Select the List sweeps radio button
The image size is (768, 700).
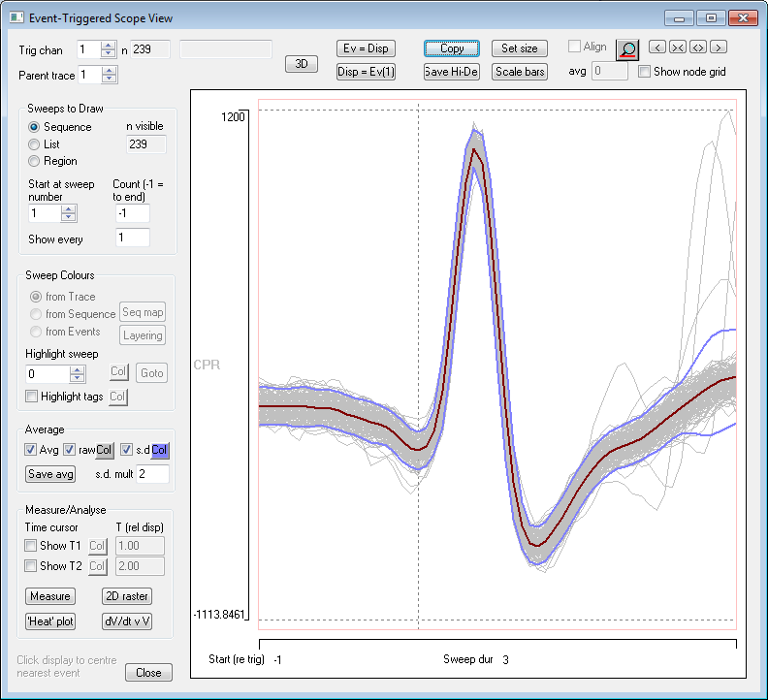[35, 144]
